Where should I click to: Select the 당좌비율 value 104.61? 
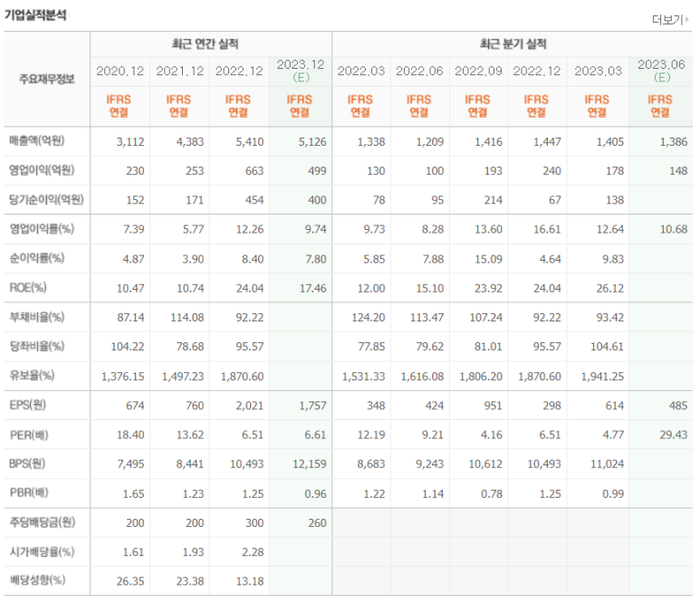607,347
